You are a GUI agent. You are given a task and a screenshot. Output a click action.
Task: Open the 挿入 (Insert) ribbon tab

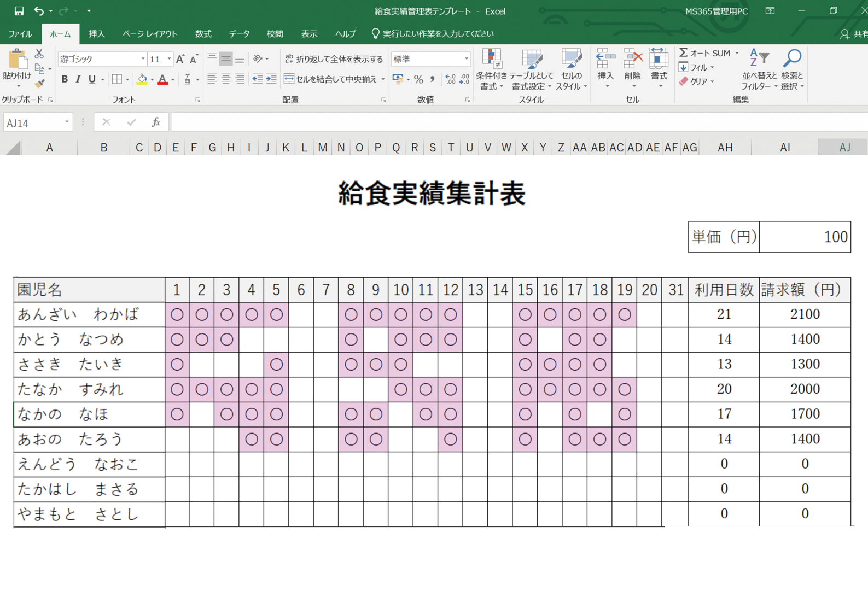click(x=96, y=34)
